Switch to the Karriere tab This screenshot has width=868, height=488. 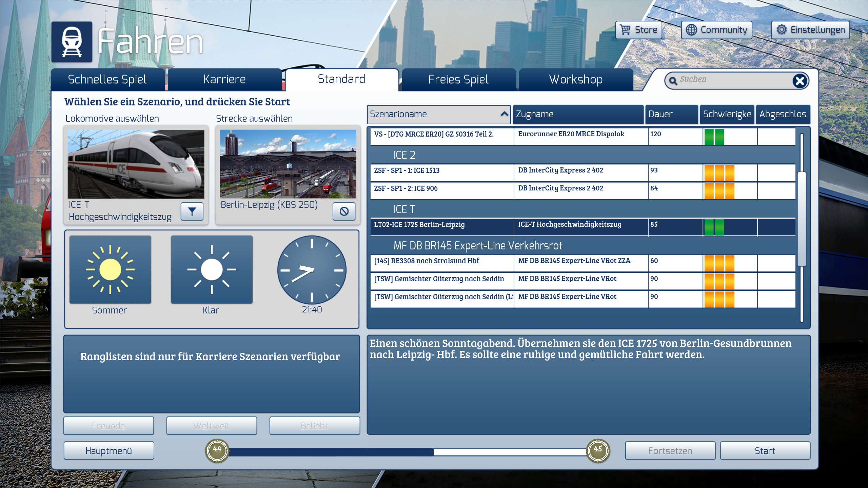pos(224,79)
